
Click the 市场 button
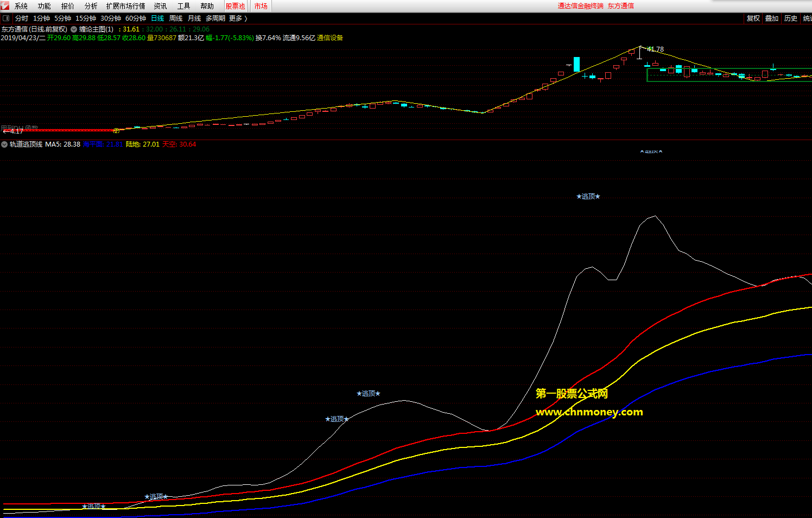(x=261, y=6)
